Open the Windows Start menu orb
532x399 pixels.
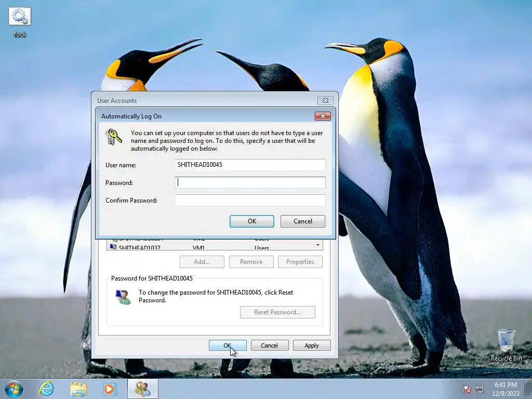(14, 389)
